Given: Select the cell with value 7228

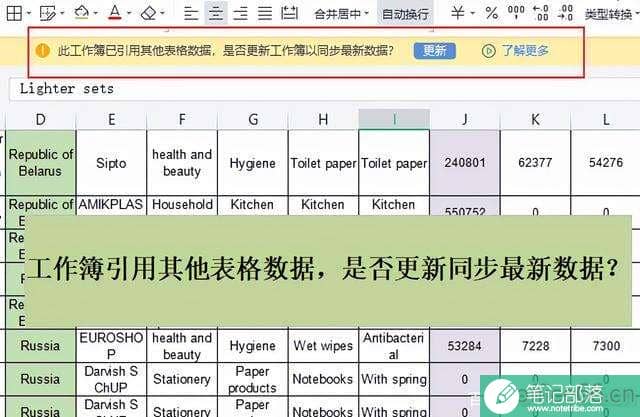Looking at the screenshot, I should [x=536, y=346].
